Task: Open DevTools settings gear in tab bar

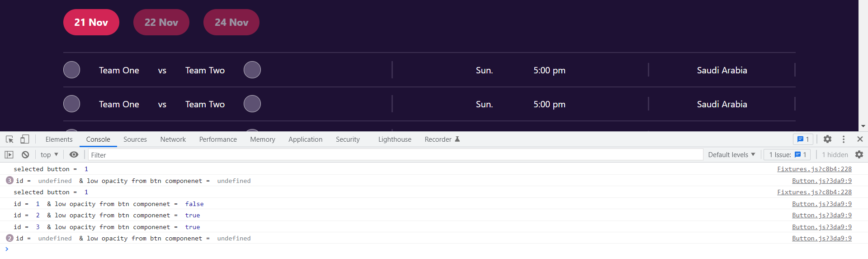Action: (827, 139)
